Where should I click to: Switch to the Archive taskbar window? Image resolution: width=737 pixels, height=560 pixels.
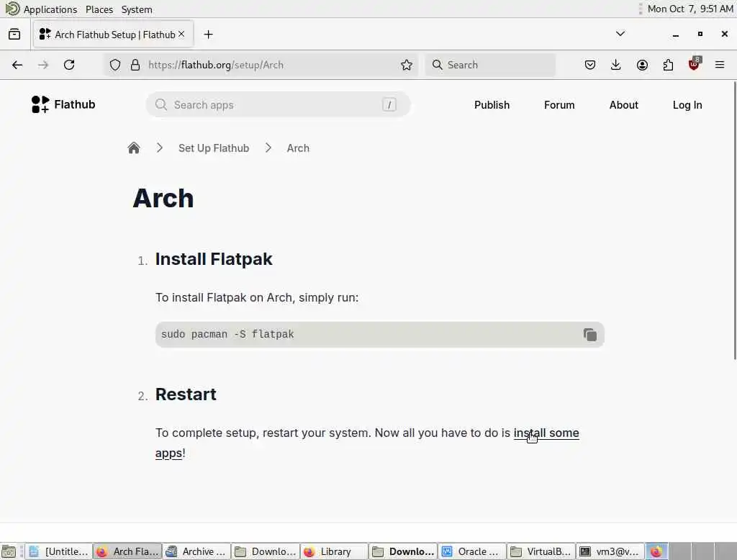click(x=197, y=551)
